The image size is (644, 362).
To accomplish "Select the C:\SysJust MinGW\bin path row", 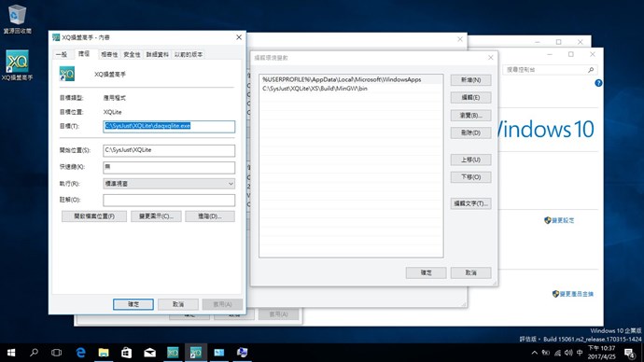I will 351,89.
